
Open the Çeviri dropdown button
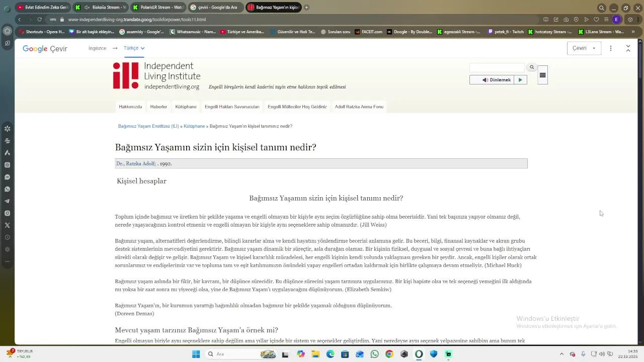[x=584, y=48]
